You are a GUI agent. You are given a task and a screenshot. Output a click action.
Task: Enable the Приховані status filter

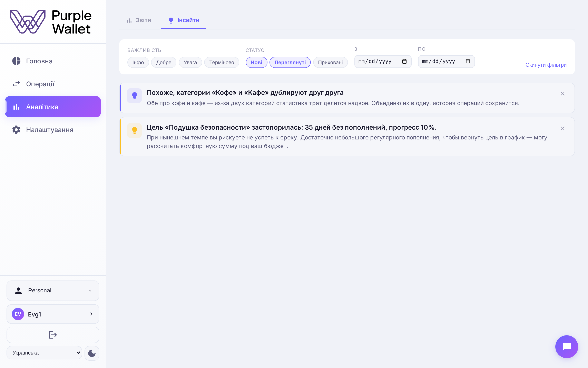330,62
